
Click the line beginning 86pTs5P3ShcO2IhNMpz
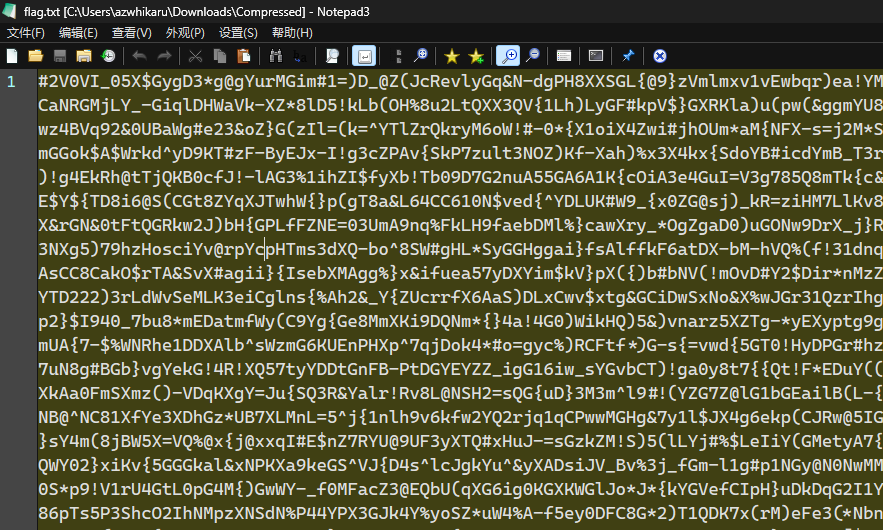(x=460, y=513)
